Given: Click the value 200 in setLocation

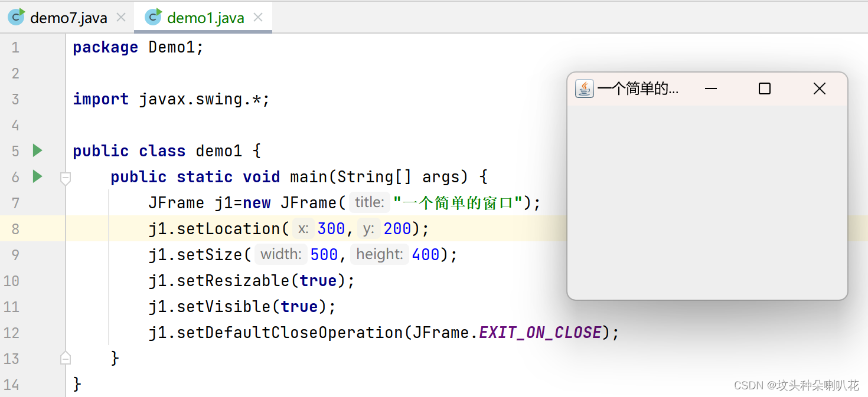Looking at the screenshot, I should point(398,229).
